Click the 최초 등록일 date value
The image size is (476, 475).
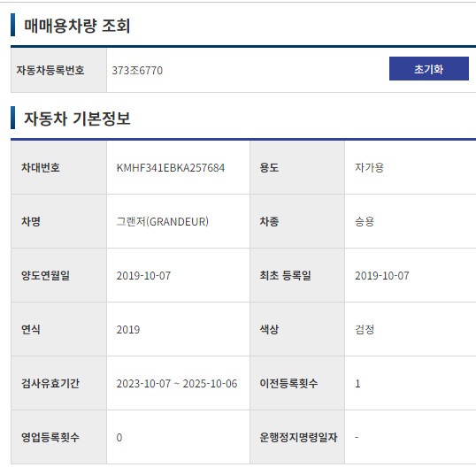click(x=382, y=276)
